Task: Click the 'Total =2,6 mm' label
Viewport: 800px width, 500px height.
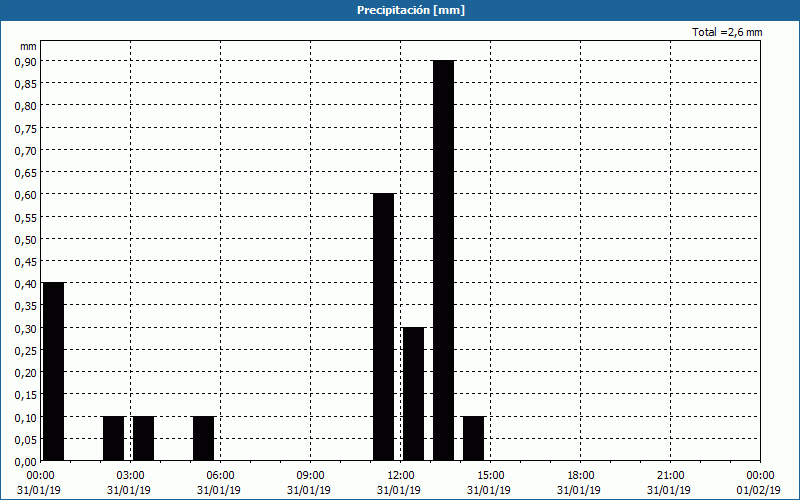Action: pyautogui.click(x=727, y=32)
